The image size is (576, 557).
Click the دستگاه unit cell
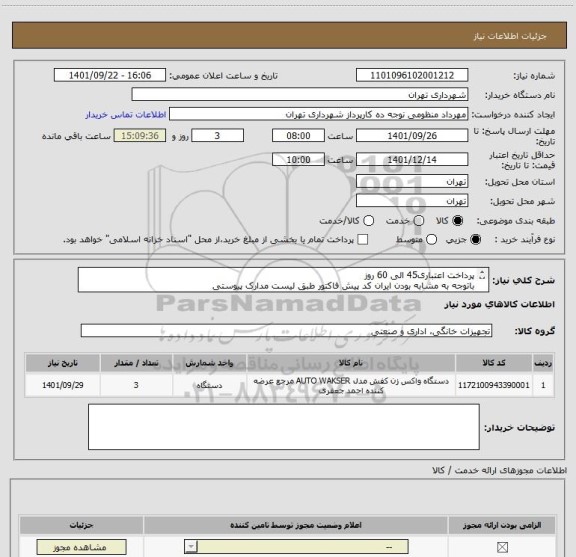209,385
